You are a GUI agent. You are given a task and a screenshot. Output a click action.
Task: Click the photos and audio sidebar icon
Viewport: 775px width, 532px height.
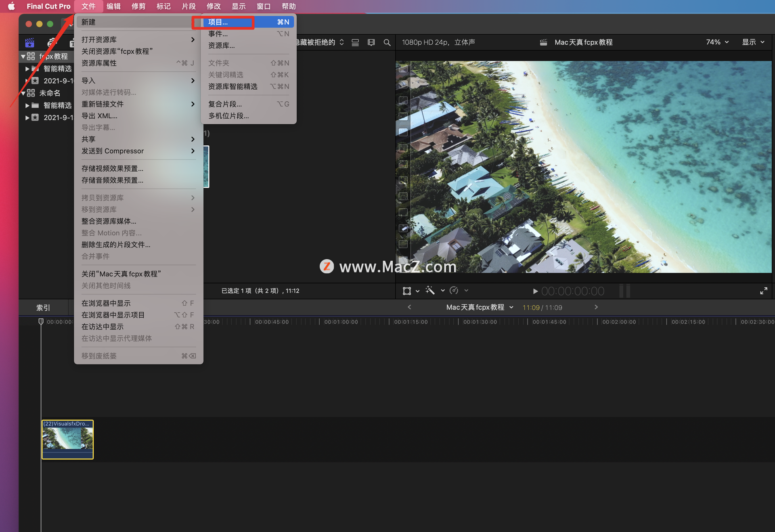(51, 42)
